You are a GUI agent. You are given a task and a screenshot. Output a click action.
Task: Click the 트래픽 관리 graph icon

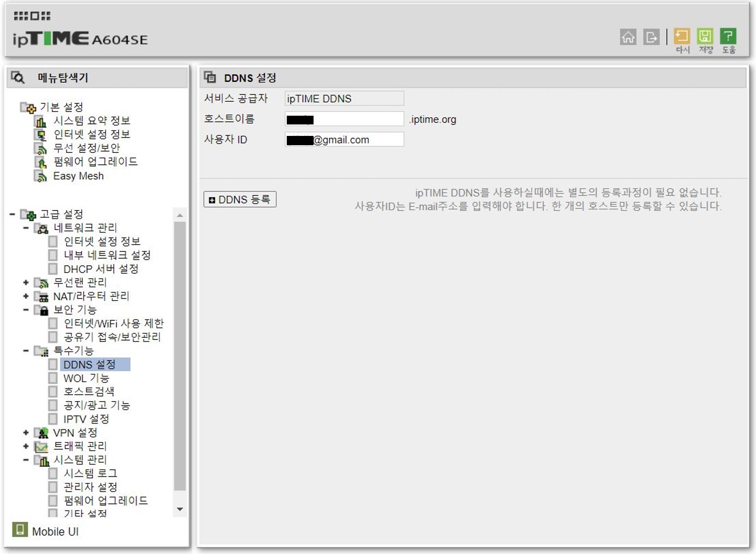point(42,446)
